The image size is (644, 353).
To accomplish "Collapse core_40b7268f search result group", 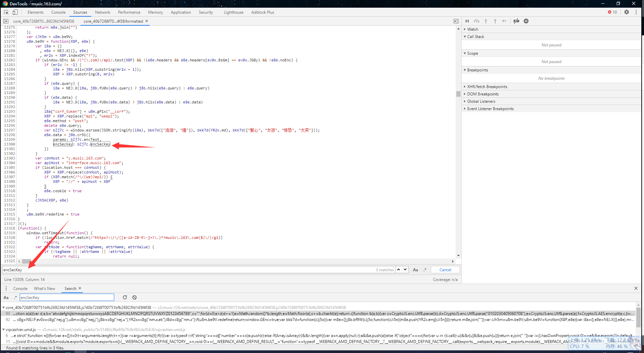I will (x=3, y=307).
